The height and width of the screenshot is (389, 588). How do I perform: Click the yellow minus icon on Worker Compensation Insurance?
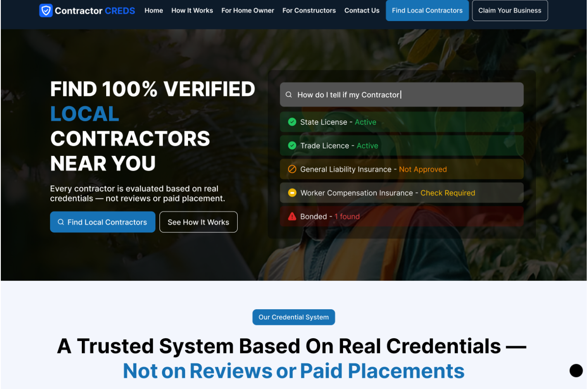(x=292, y=193)
